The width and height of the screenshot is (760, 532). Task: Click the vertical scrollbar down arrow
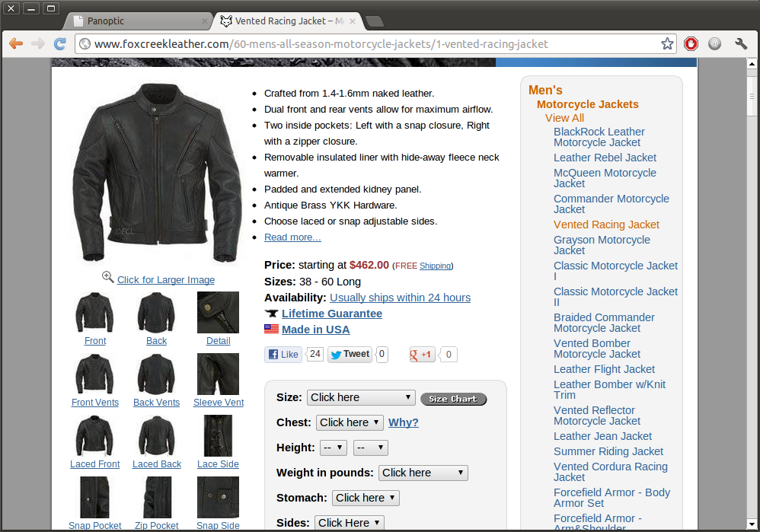pyautogui.click(x=752, y=524)
